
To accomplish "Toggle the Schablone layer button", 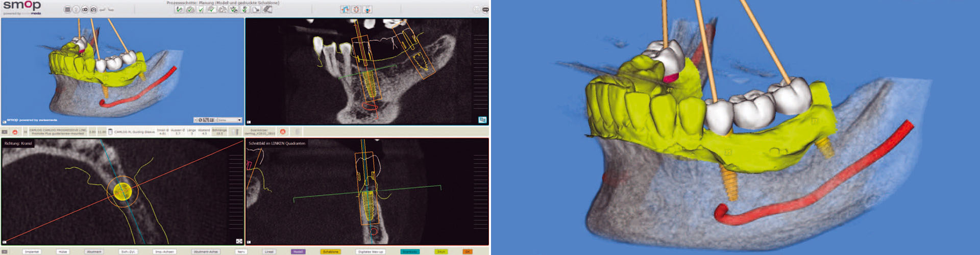I will pyautogui.click(x=330, y=251).
